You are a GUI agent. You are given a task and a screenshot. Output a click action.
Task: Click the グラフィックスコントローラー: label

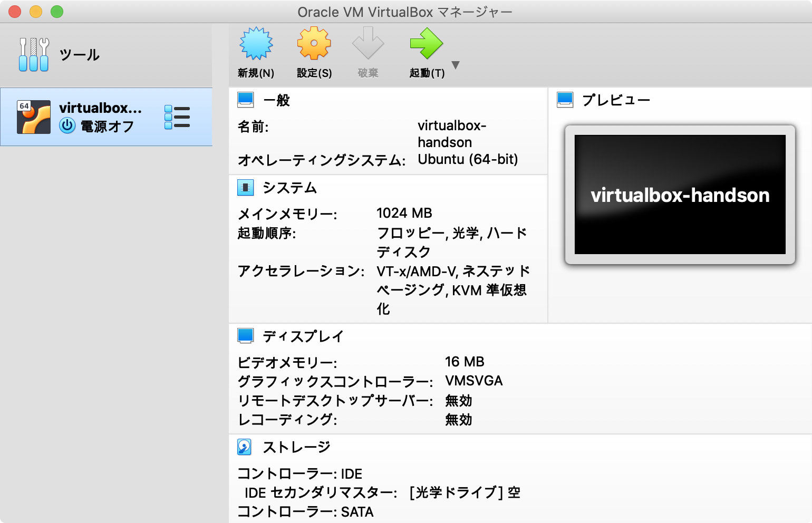[335, 381]
